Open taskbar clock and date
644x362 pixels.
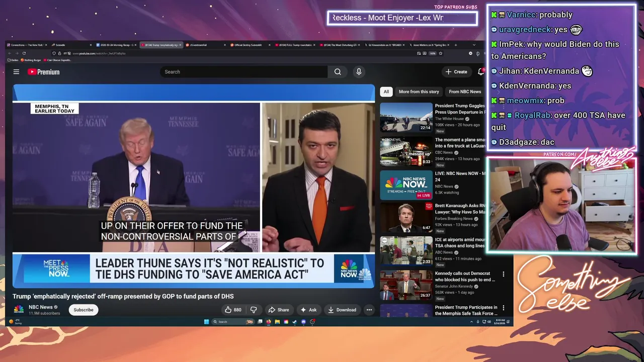[500, 322]
